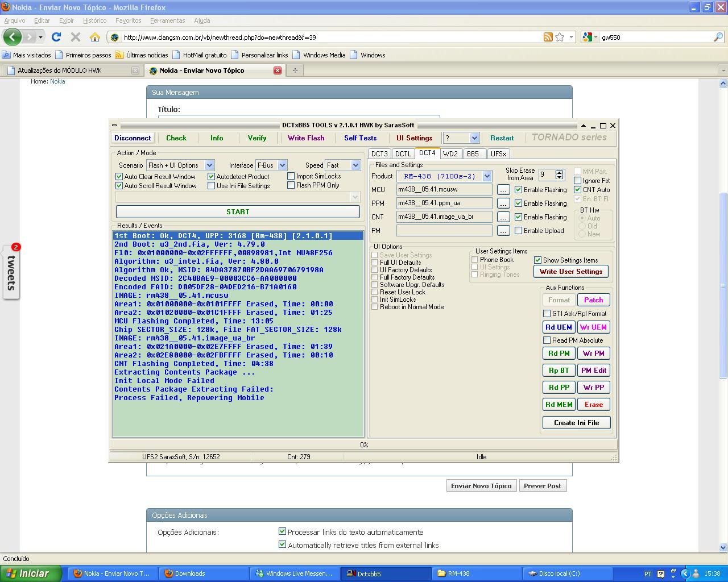Toggle CNT Auto checkbox
Screen dimensions: 728x582
point(578,190)
